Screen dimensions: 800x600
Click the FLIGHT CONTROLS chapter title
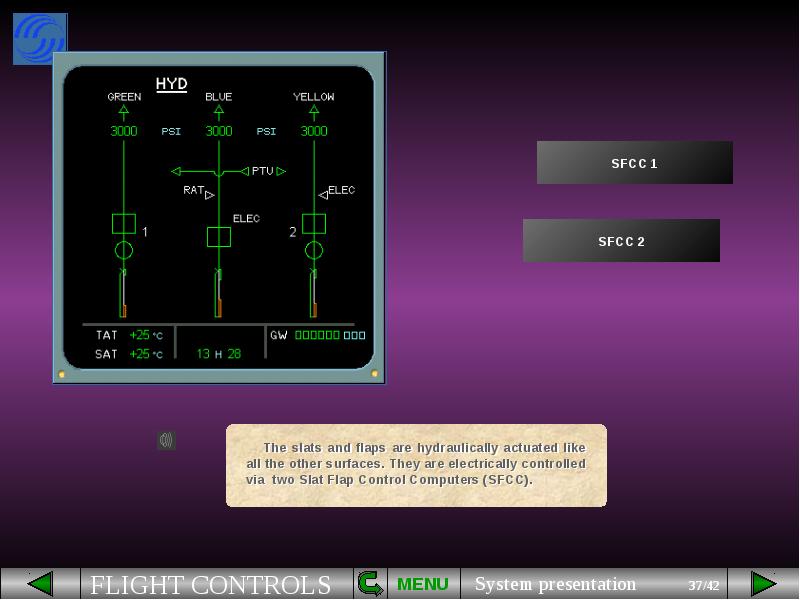pos(211,585)
